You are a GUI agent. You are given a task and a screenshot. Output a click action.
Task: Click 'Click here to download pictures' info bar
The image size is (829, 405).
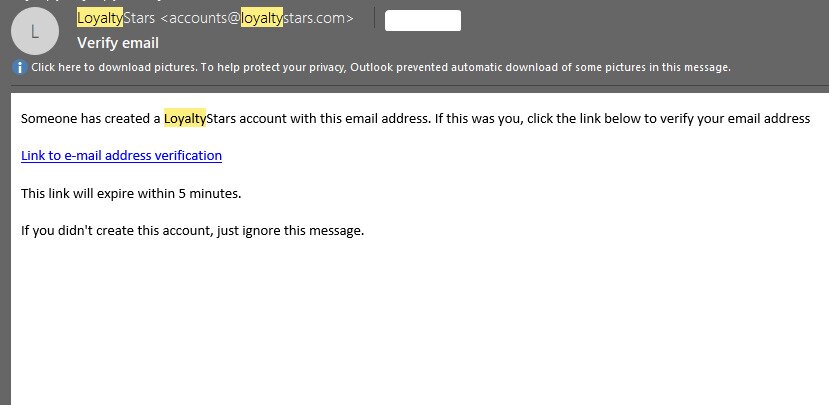click(381, 68)
